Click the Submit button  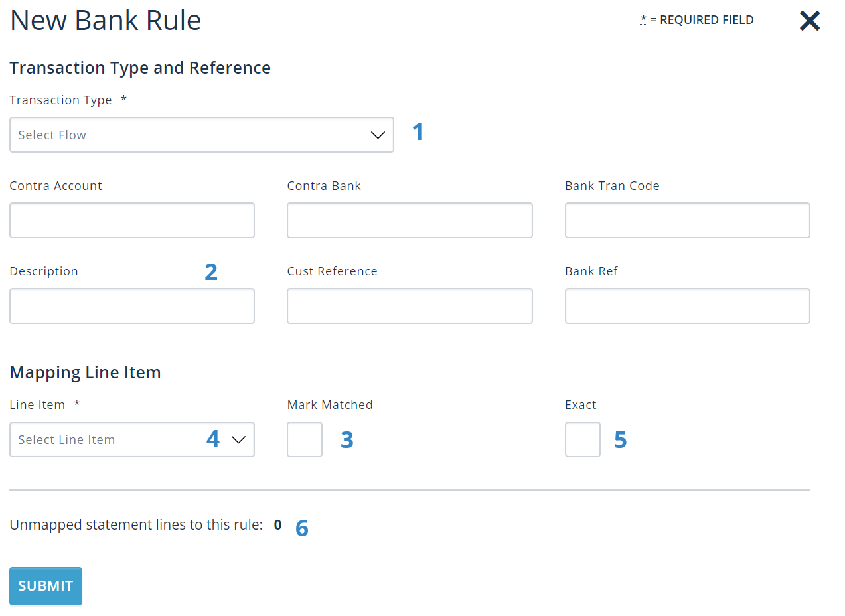click(46, 586)
